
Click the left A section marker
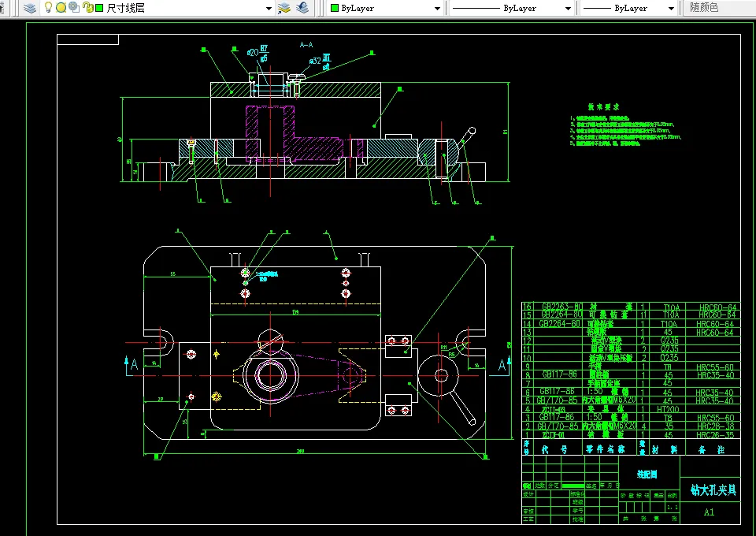(134, 365)
